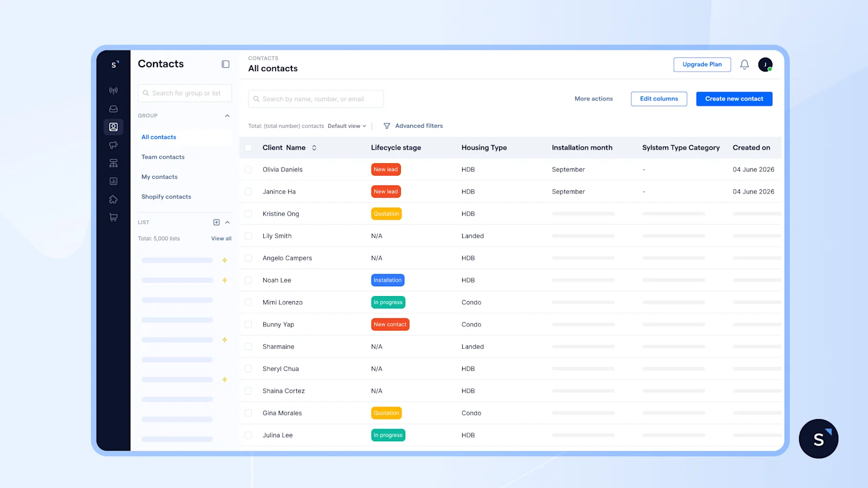Open Sharmaine contact name
The image size is (868, 488).
pos(278,346)
